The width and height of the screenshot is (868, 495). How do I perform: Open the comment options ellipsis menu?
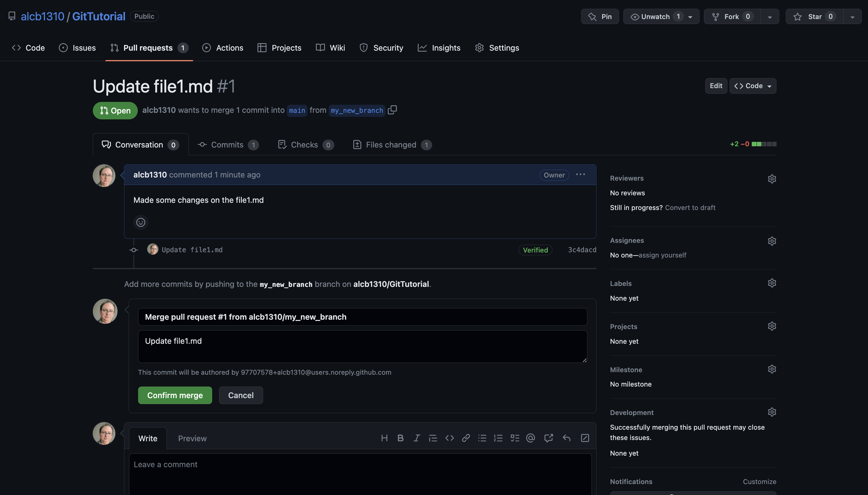pyautogui.click(x=581, y=175)
